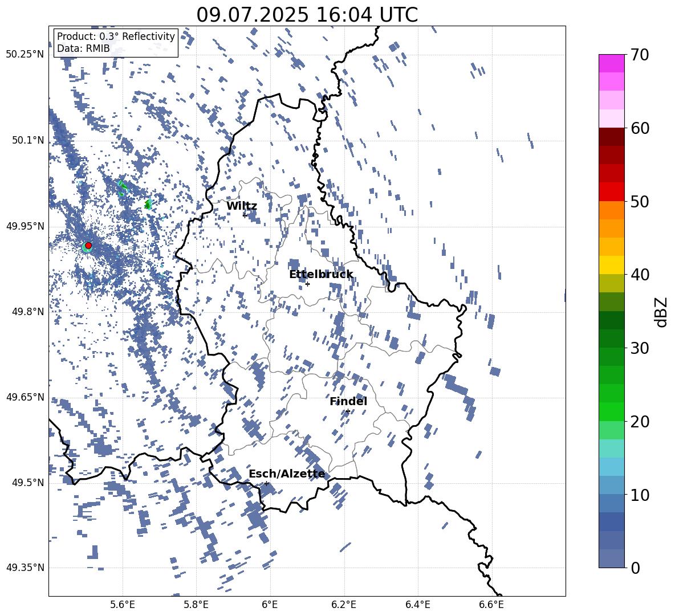Click the 0 tick on colorbar
The width and height of the screenshot is (675, 616).
635,568
